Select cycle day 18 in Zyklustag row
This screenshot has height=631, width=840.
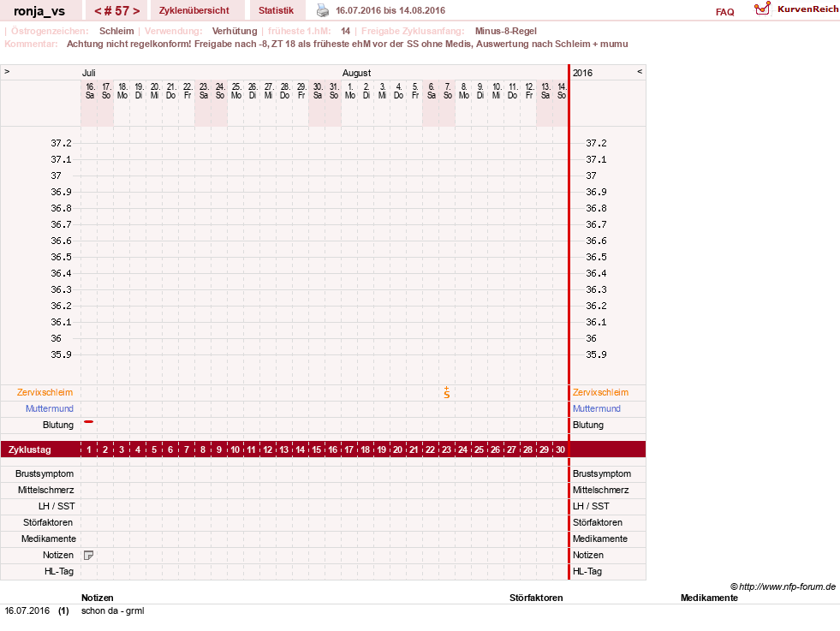pos(366,449)
